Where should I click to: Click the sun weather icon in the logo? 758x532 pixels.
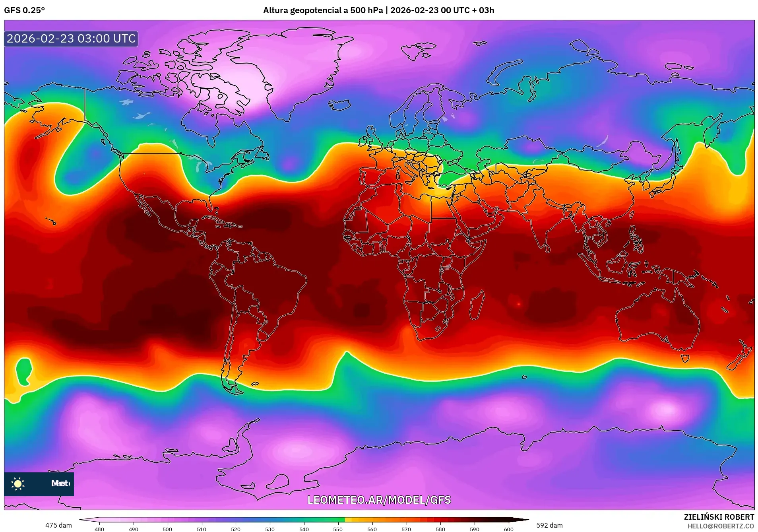pos(18,484)
